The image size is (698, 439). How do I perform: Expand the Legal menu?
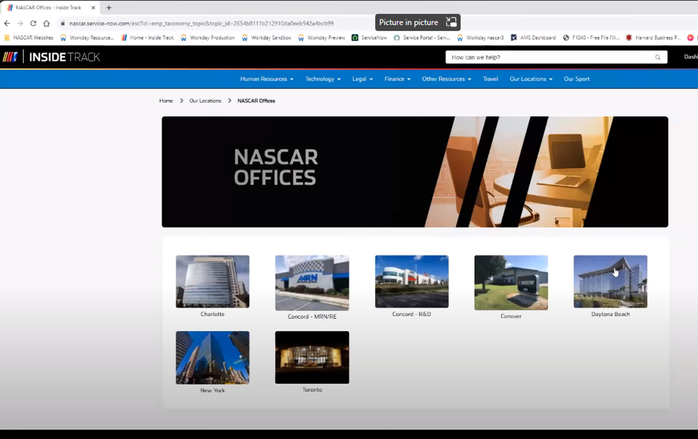click(x=362, y=79)
